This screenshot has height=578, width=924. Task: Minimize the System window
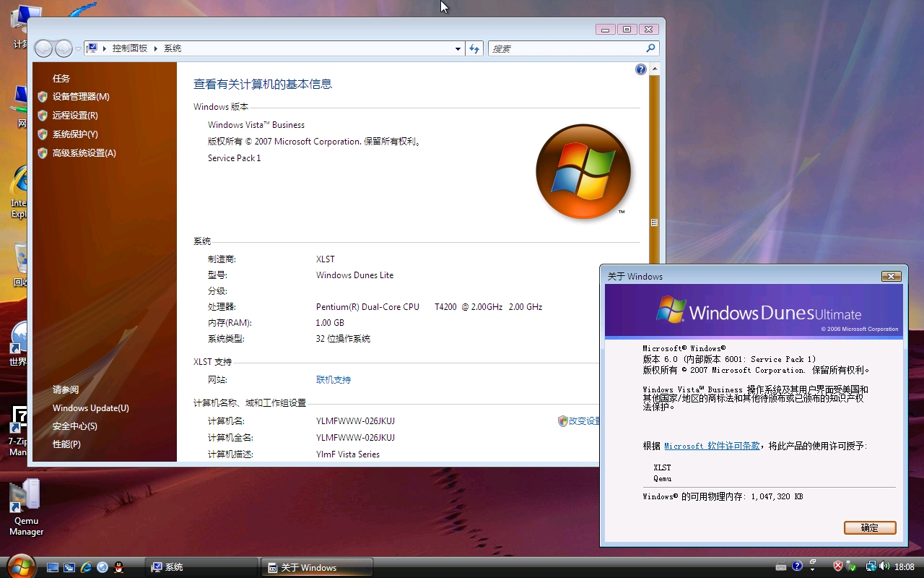coord(605,30)
